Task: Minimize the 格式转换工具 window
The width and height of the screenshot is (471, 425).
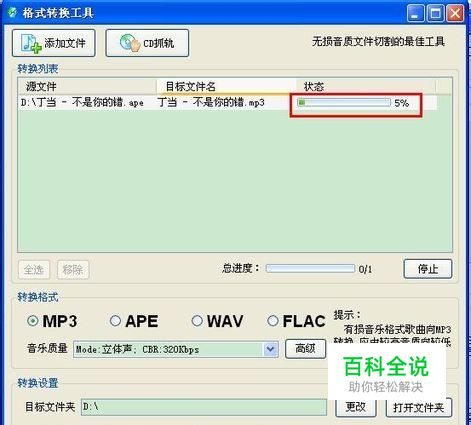Action: (415, 14)
